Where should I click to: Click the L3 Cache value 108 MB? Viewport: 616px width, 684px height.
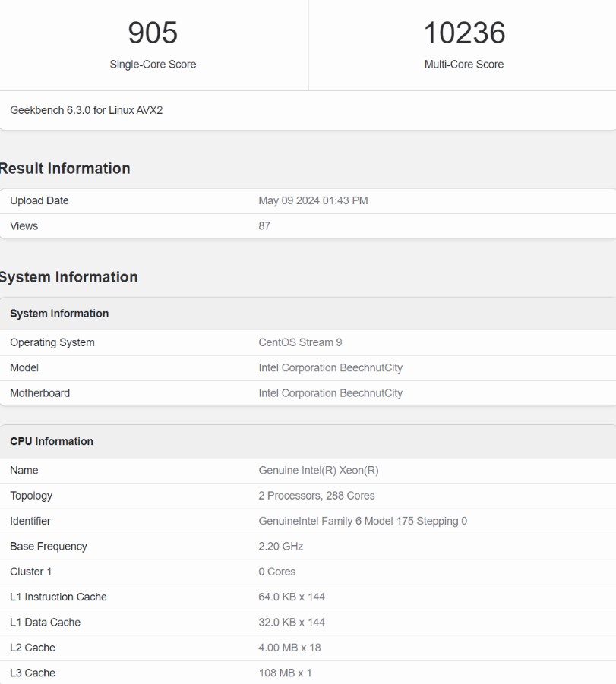click(283, 673)
